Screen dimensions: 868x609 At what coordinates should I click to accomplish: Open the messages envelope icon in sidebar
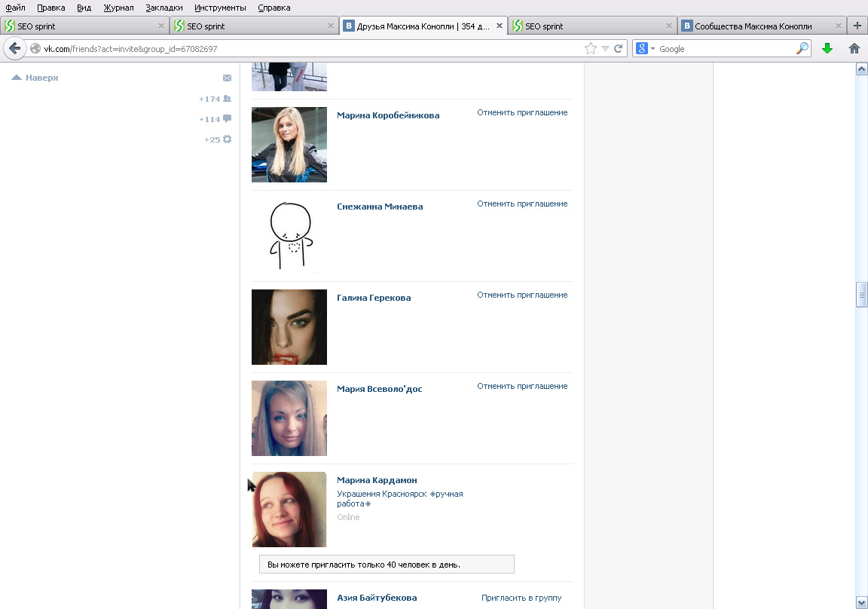[227, 78]
